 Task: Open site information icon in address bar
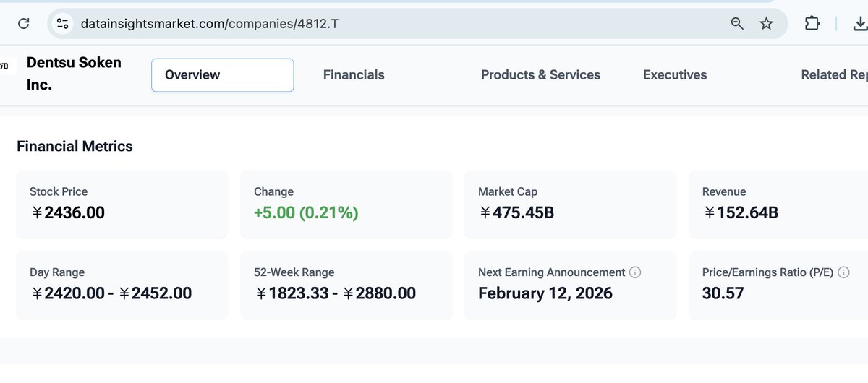point(63,24)
